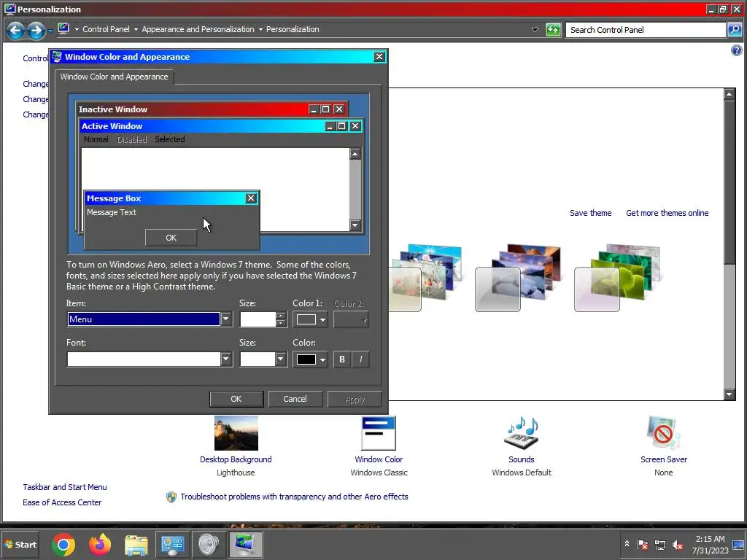The height and width of the screenshot is (560, 747).
Task: Click the Start button
Action: tap(20, 544)
